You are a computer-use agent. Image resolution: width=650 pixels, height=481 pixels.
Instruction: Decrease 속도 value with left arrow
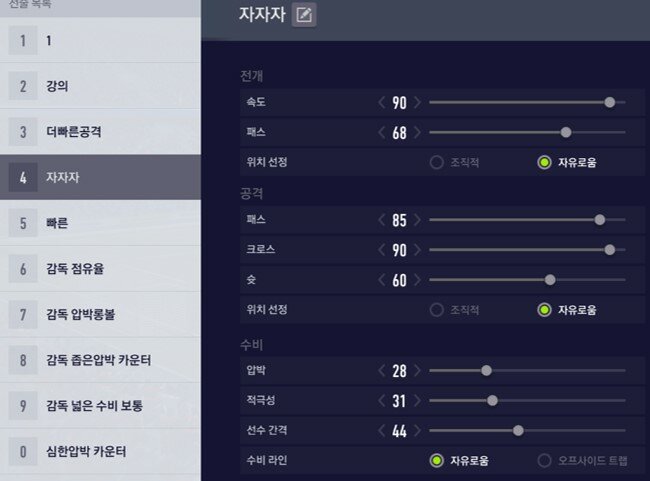382,102
